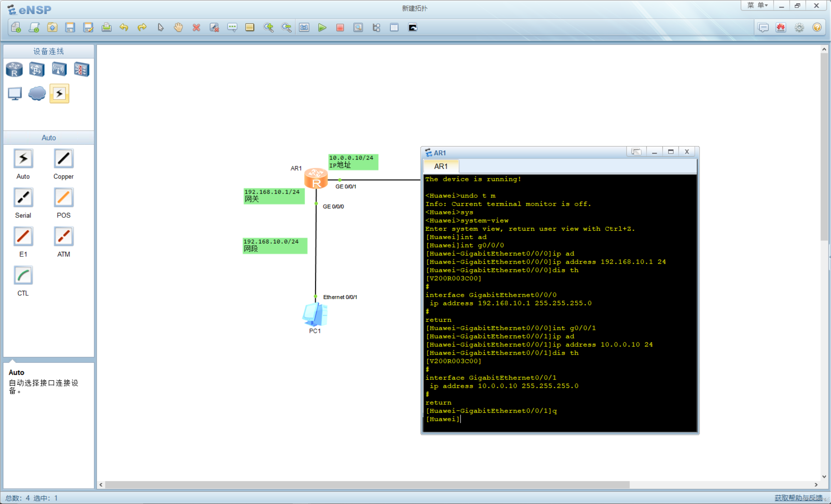Click the 192.168.10.1/24 网关 note

[274, 196]
